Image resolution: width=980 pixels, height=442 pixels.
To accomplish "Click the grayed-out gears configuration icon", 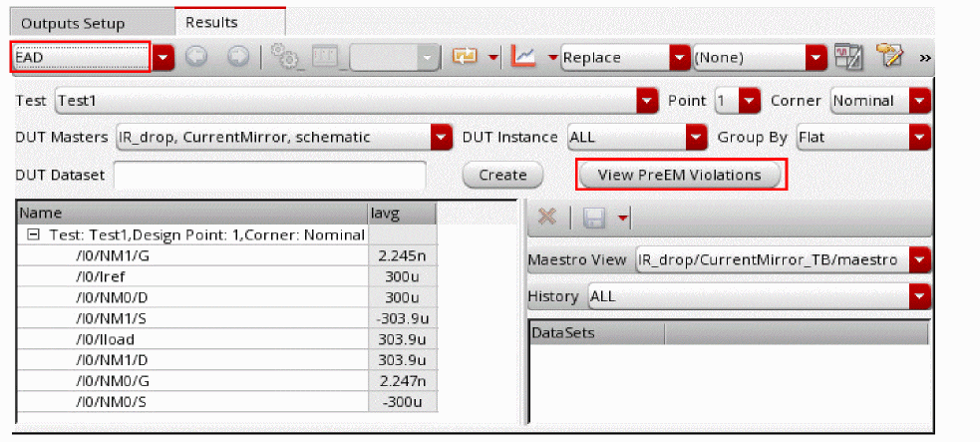I will [285, 57].
